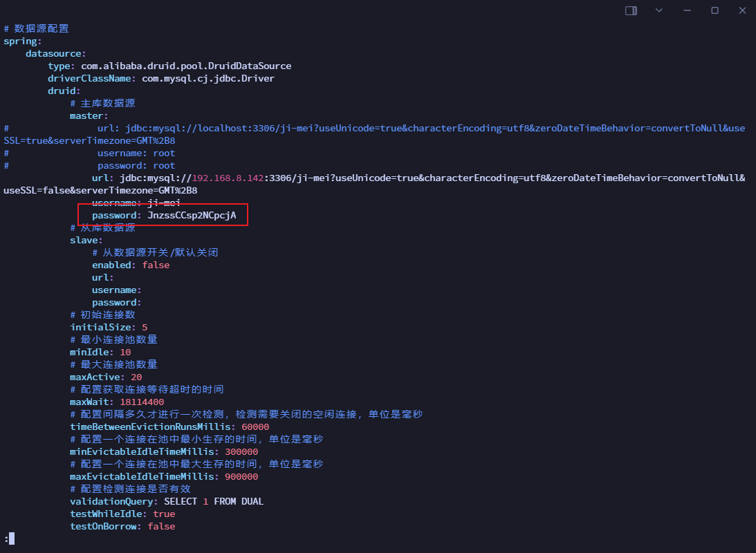Open the chevron dropdown in title bar

(659, 10)
